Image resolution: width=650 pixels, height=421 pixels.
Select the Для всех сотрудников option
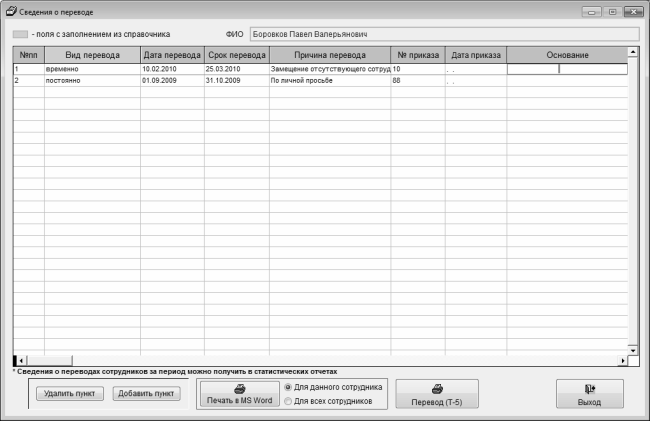click(x=288, y=401)
